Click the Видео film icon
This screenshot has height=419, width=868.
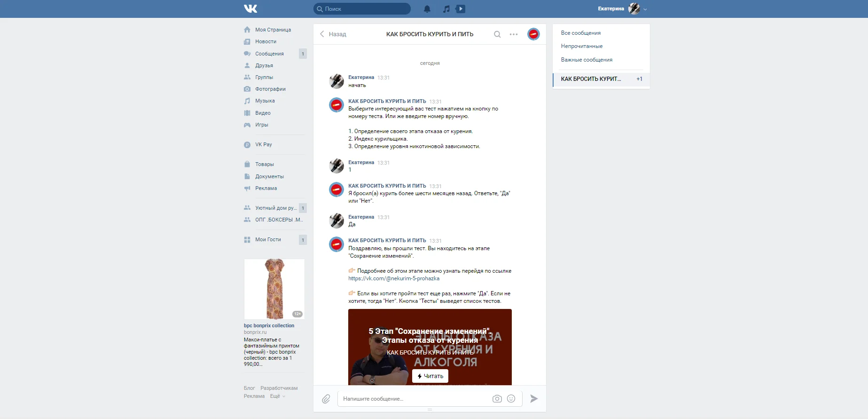(247, 113)
